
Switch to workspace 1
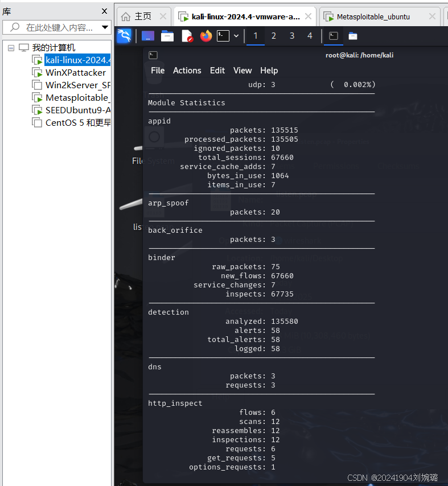tap(256, 36)
